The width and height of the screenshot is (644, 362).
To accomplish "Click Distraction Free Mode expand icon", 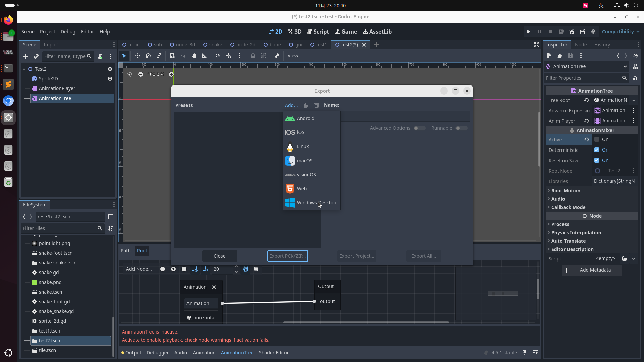I will [536, 45].
